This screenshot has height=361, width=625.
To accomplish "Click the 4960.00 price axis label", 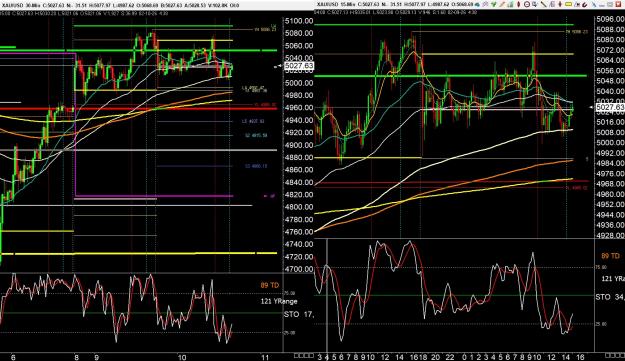I will [299, 108].
